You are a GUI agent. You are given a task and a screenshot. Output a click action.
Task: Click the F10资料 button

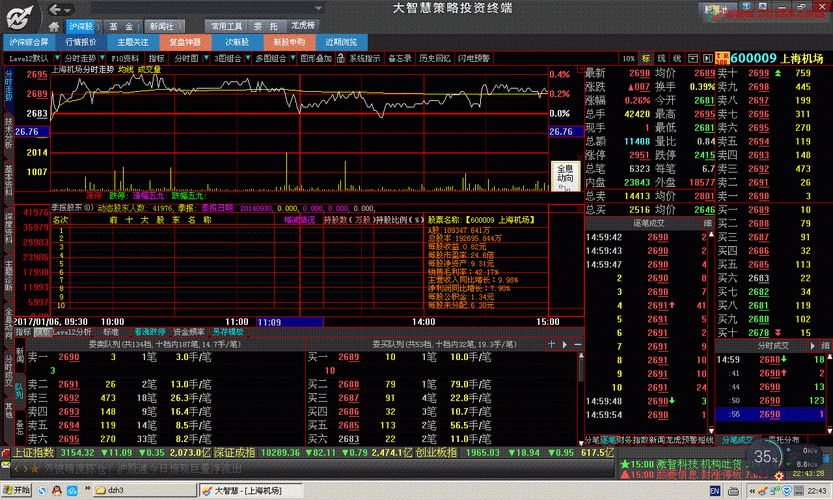tap(125, 58)
